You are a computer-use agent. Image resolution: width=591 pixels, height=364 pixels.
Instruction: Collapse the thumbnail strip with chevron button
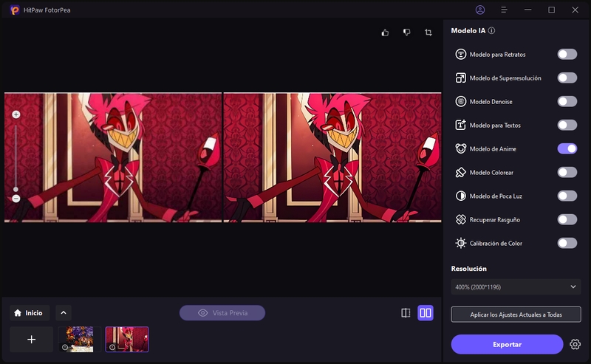coord(64,312)
